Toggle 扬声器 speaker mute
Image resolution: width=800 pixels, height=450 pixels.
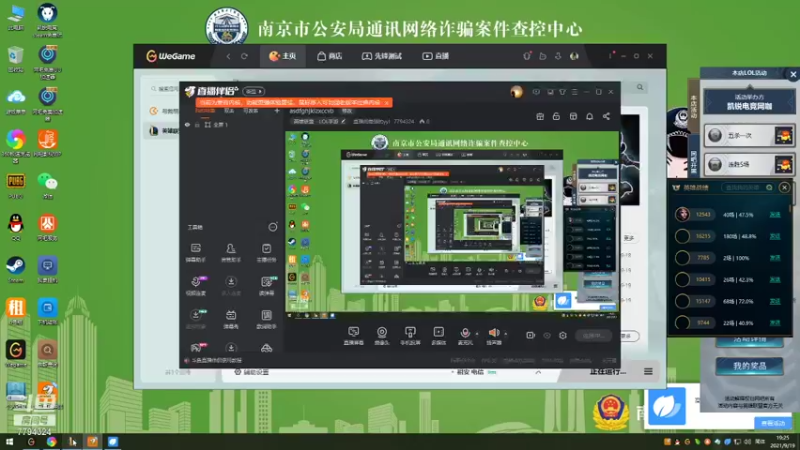pyautogui.click(x=493, y=336)
